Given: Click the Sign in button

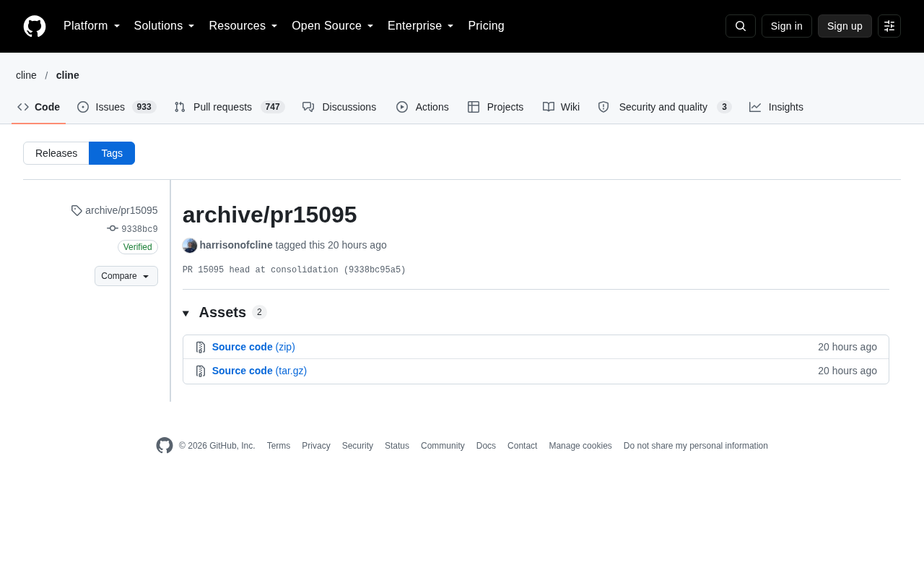Looking at the screenshot, I should [787, 26].
